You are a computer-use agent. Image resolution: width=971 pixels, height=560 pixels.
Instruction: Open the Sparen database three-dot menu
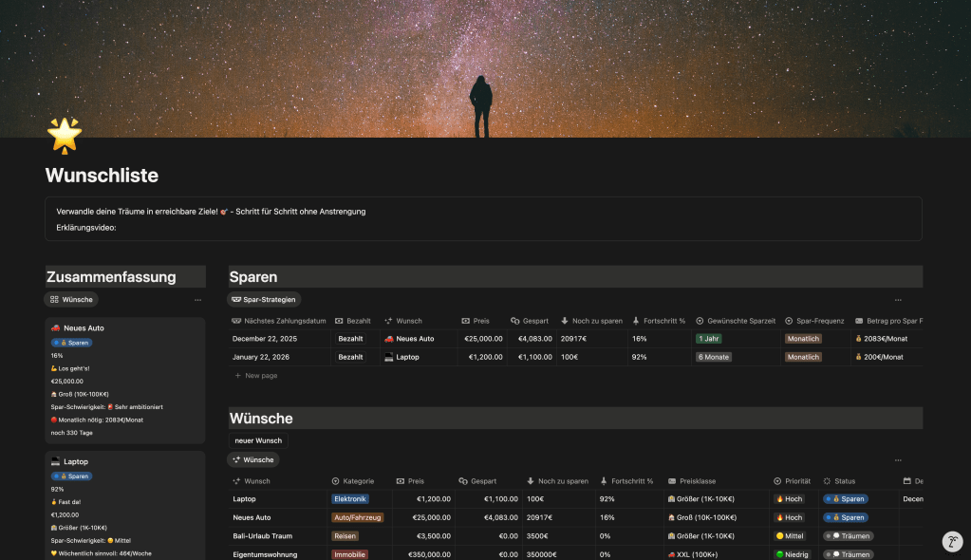(x=900, y=299)
